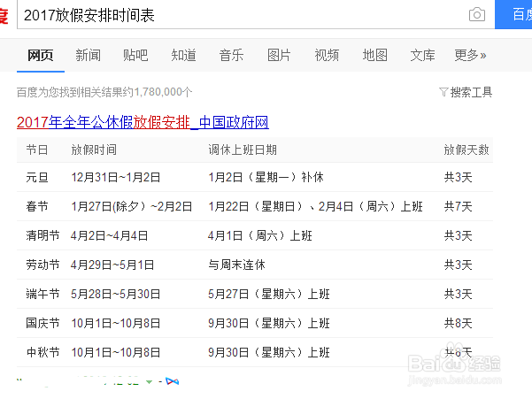Select the 视频 tab
Screen dimensions: 532x399
coord(327,55)
